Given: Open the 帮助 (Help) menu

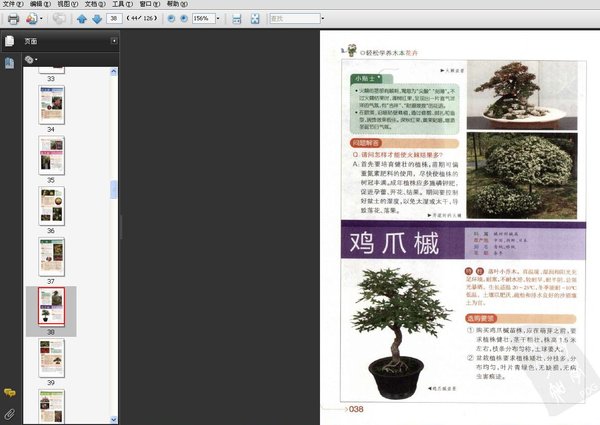Looking at the screenshot, I should tap(177, 4).
